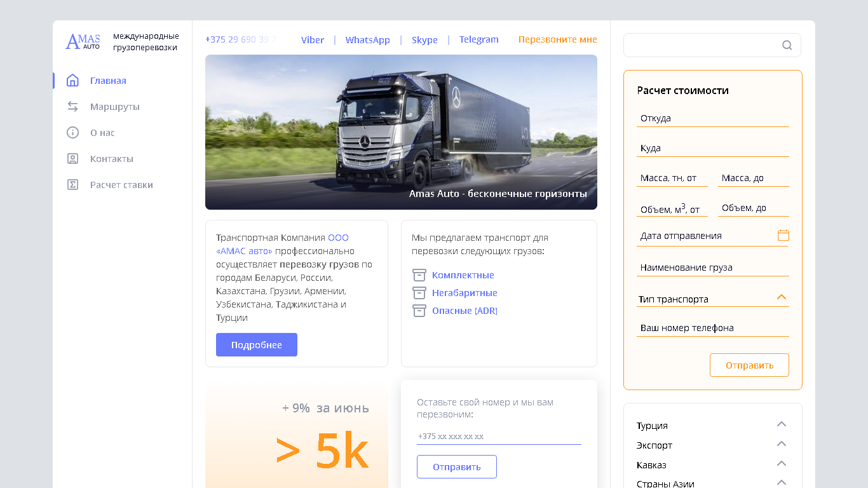
Task: Expand the Кавказ section chevron
Action: tap(782, 463)
